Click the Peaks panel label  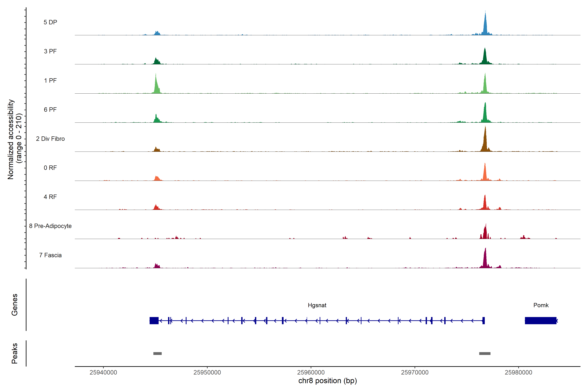tap(15, 353)
